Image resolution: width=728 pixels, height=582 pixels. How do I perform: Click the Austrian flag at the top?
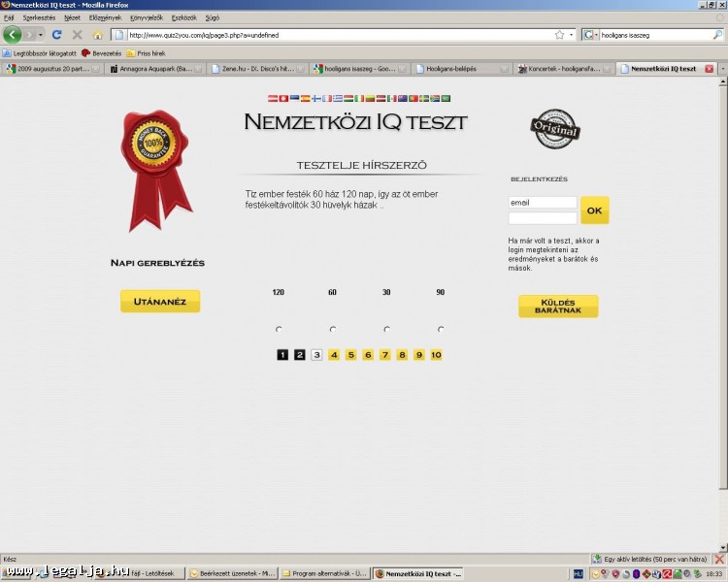point(272,99)
